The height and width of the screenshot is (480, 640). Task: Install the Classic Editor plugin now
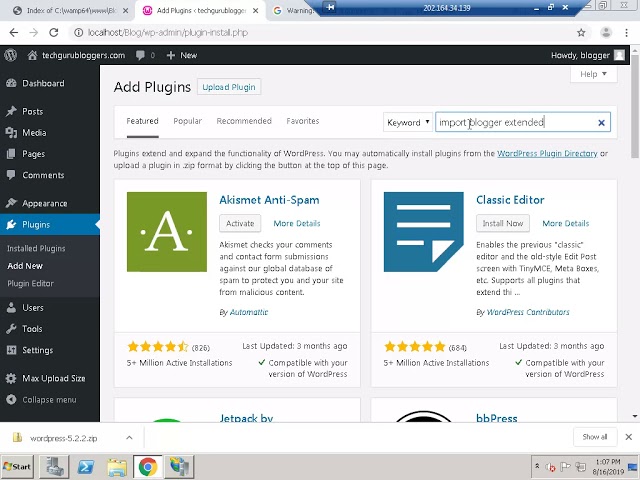click(503, 223)
